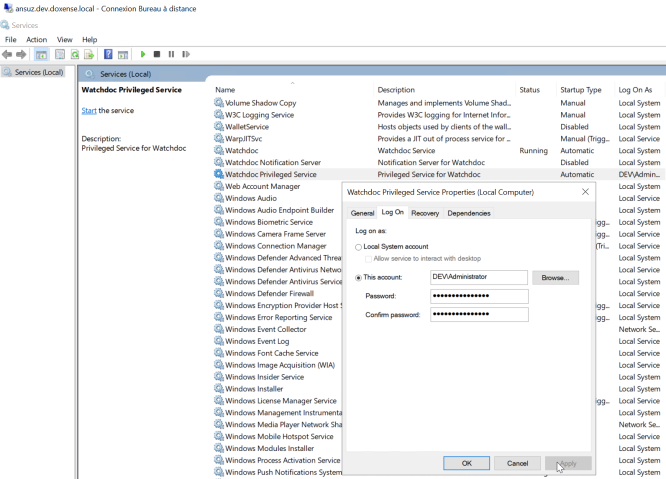
Task: Click the Start the service link
Action: click(x=89, y=111)
